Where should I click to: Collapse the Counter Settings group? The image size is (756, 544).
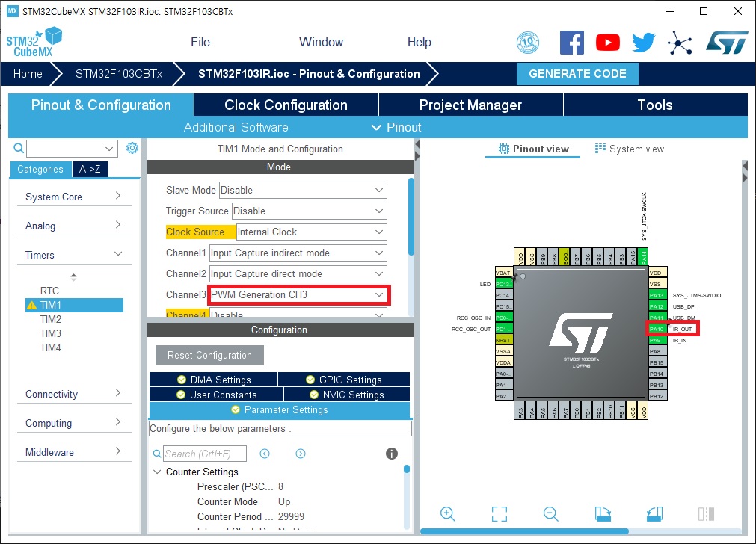pos(157,472)
